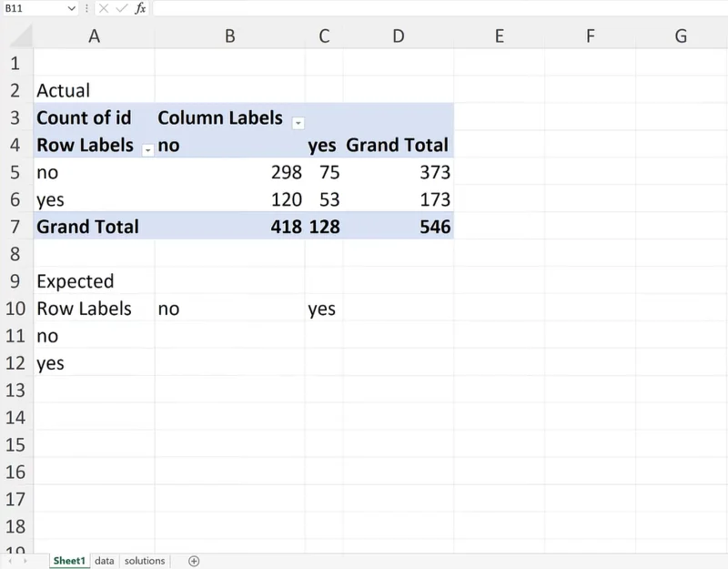Click the cell with value 75
The image size is (728, 569).
pos(324,172)
